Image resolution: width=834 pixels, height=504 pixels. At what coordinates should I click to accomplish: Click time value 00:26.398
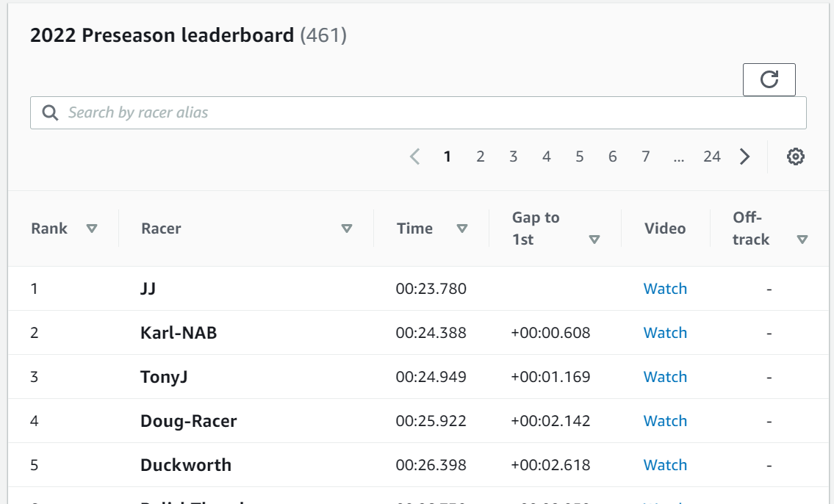431,465
